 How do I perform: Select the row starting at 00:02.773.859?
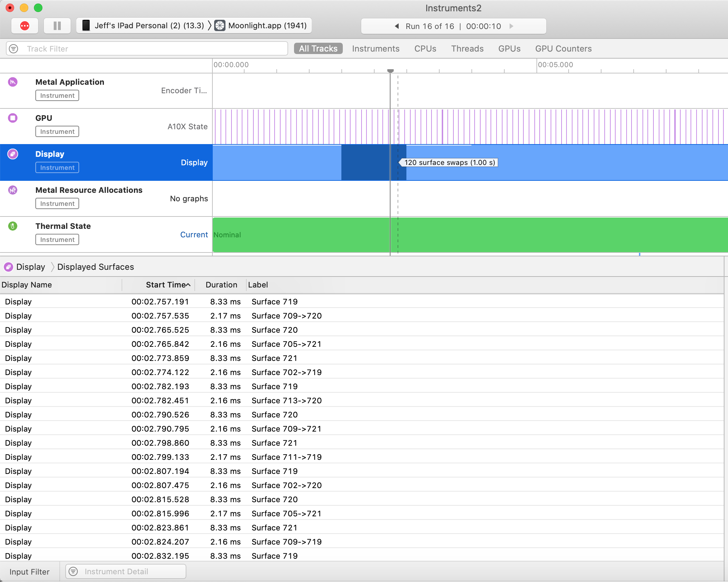point(362,358)
